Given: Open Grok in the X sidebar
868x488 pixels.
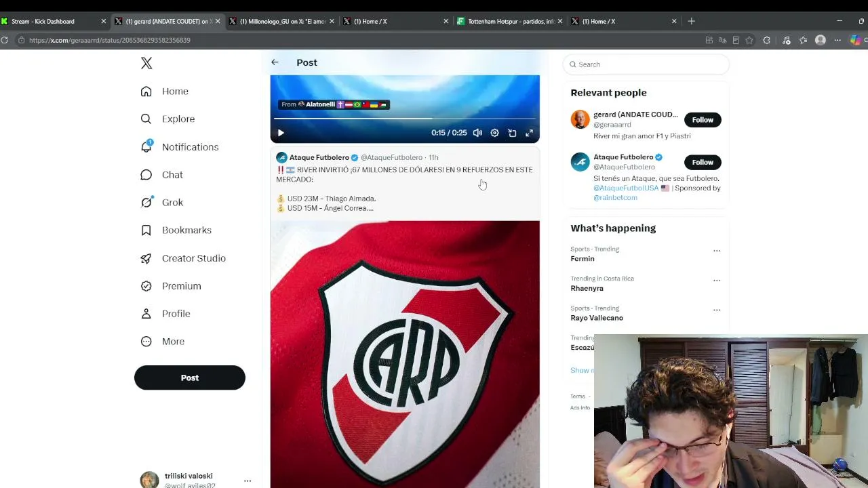Looking at the screenshot, I should click(161, 203).
